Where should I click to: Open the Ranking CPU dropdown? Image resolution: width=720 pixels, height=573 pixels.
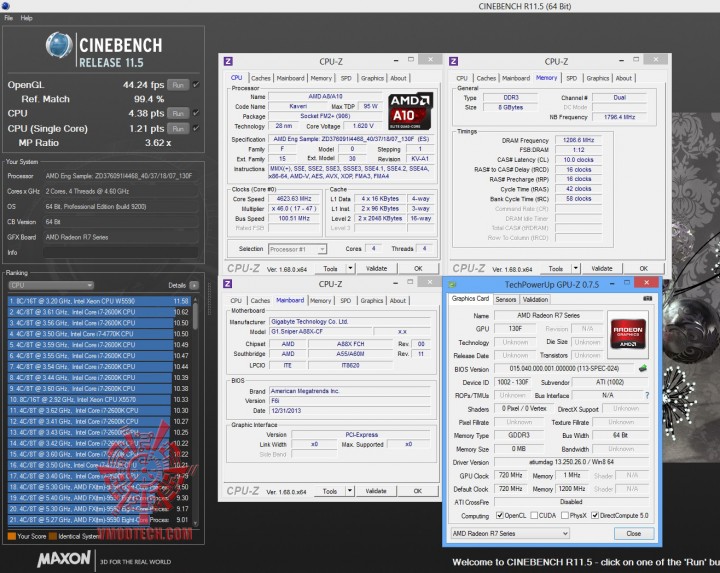pyautogui.click(x=51, y=285)
